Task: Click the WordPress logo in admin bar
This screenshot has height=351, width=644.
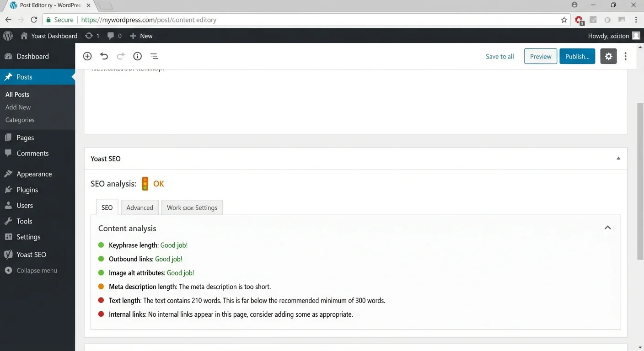Action: tap(8, 36)
